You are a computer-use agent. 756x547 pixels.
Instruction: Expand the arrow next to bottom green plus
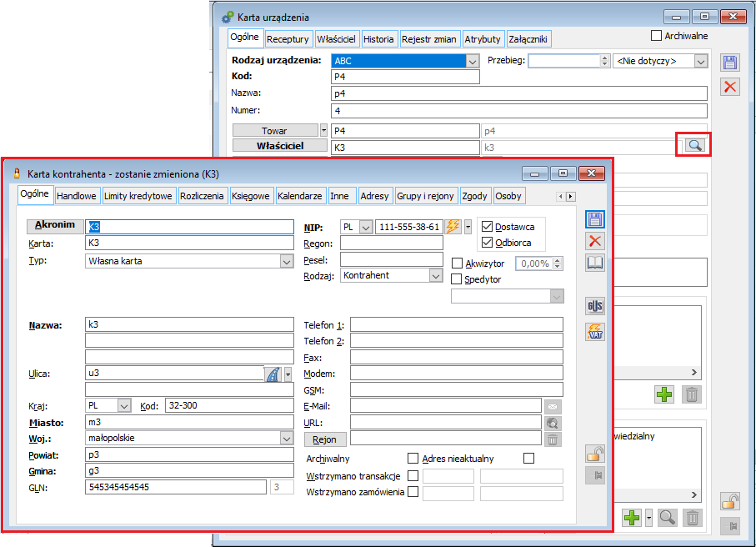pos(649,518)
